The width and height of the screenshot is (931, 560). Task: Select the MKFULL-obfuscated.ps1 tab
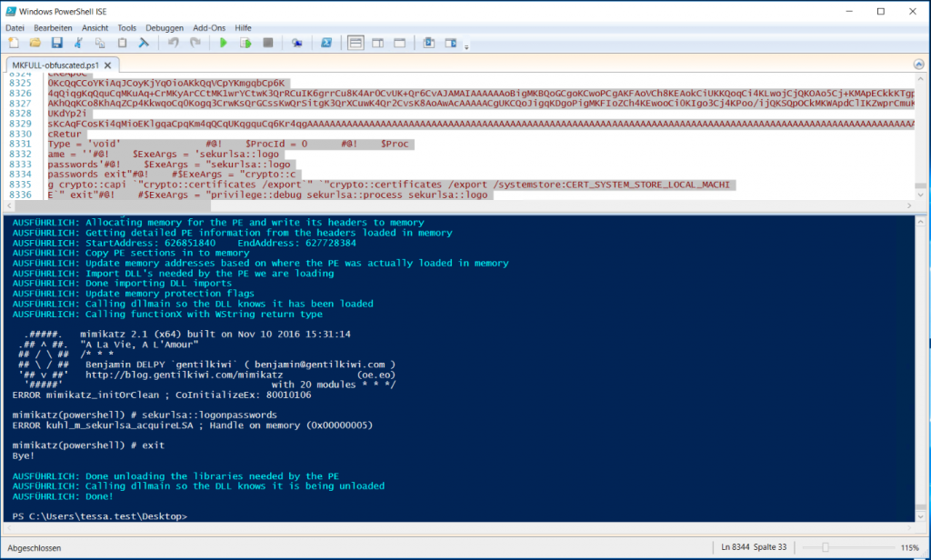(x=55, y=65)
